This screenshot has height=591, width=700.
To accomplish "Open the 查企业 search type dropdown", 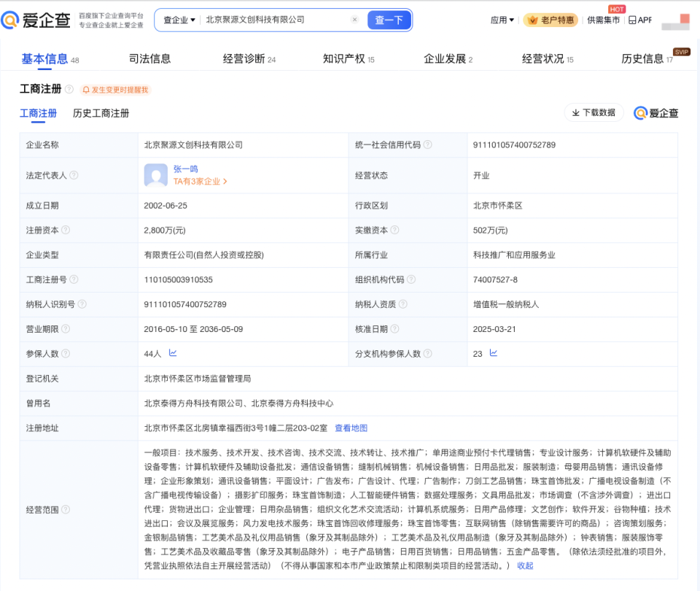I will click(179, 20).
